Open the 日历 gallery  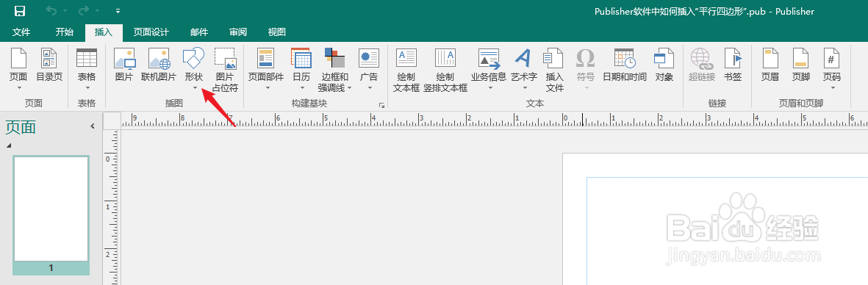(x=301, y=69)
